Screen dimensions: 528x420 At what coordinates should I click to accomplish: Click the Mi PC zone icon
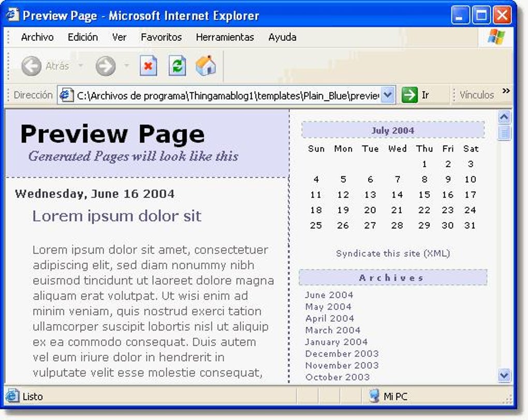click(374, 396)
